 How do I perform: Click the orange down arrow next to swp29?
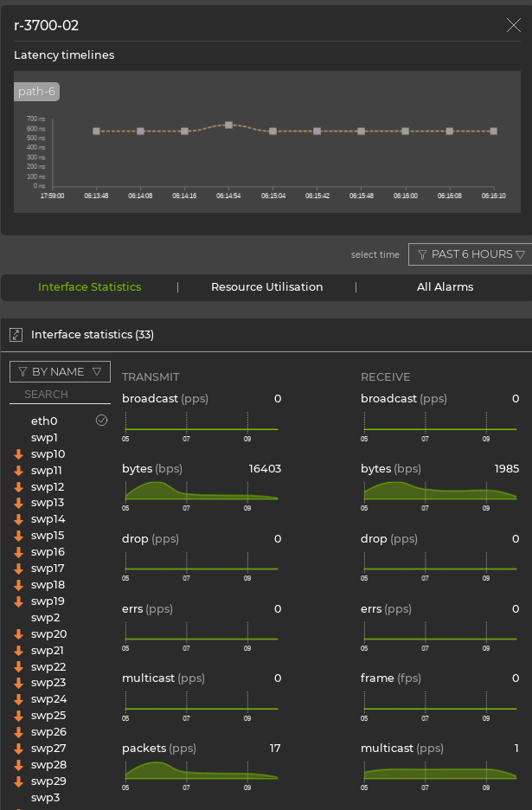click(x=18, y=781)
